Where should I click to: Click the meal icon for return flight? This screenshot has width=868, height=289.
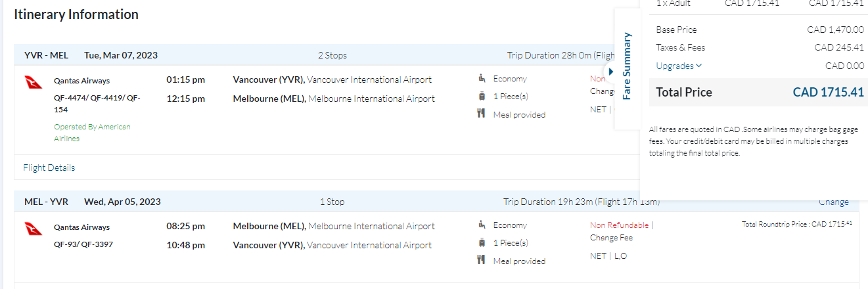(x=482, y=261)
